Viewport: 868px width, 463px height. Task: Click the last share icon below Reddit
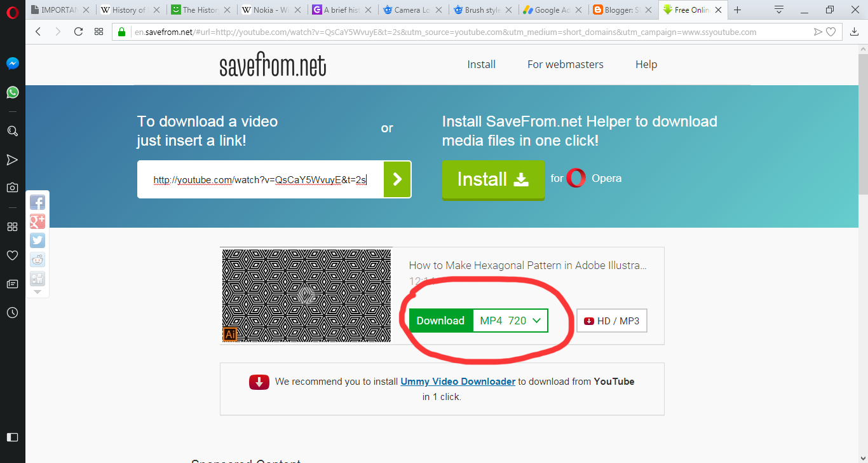[37, 279]
